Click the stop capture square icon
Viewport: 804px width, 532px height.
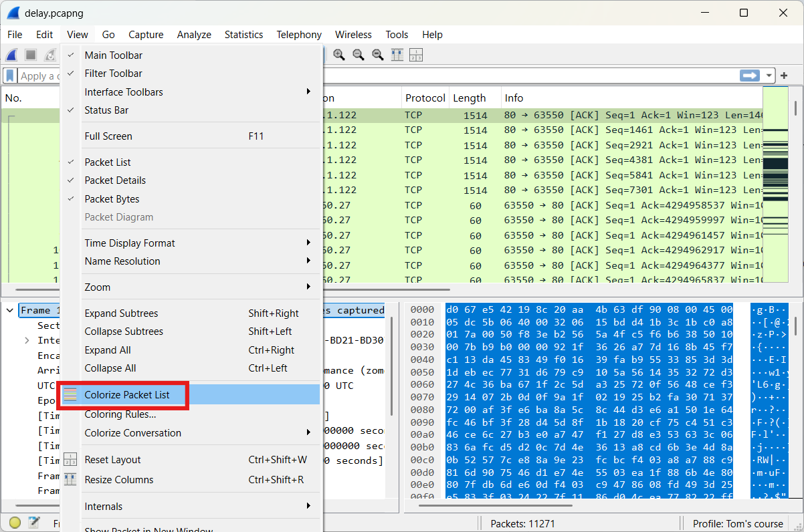pos(31,55)
